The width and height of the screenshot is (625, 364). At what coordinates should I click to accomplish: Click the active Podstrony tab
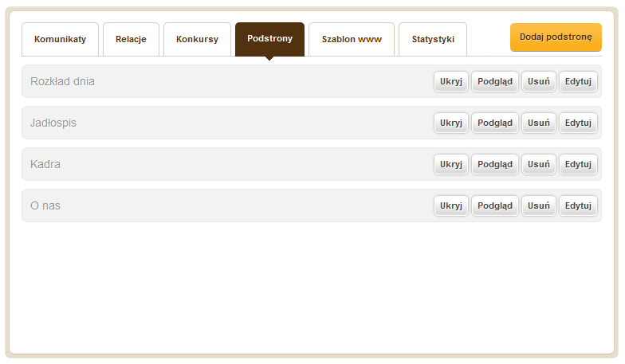[269, 39]
